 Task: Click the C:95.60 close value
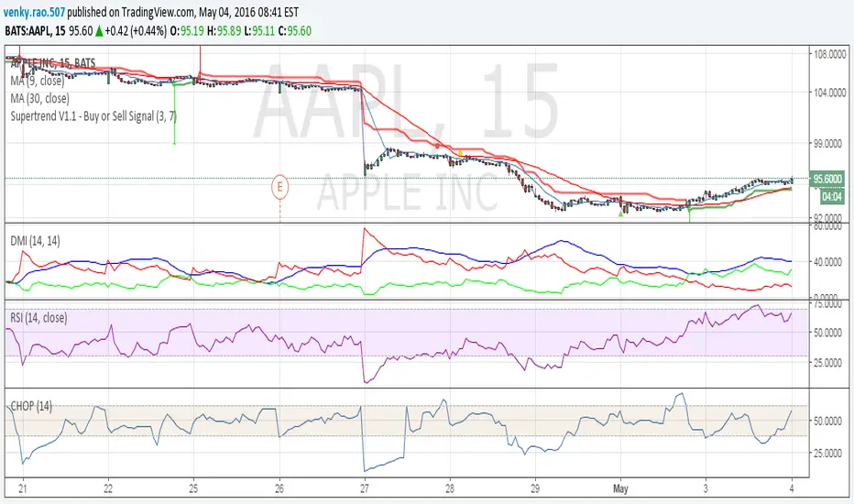[x=295, y=31]
